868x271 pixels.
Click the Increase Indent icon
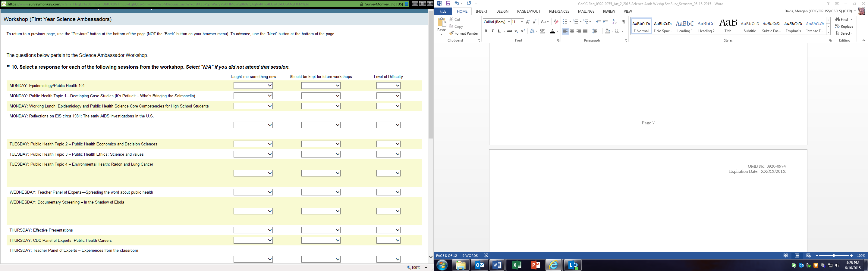click(605, 22)
